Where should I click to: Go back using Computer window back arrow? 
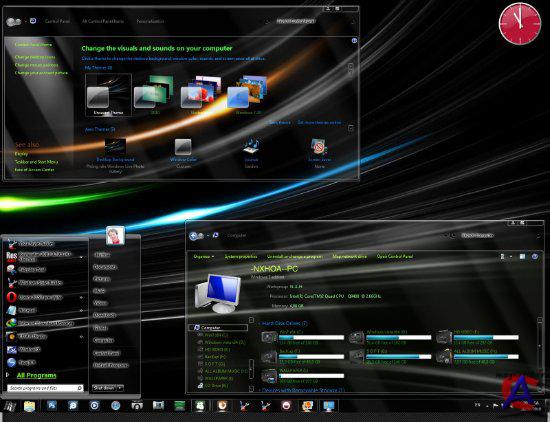point(193,236)
